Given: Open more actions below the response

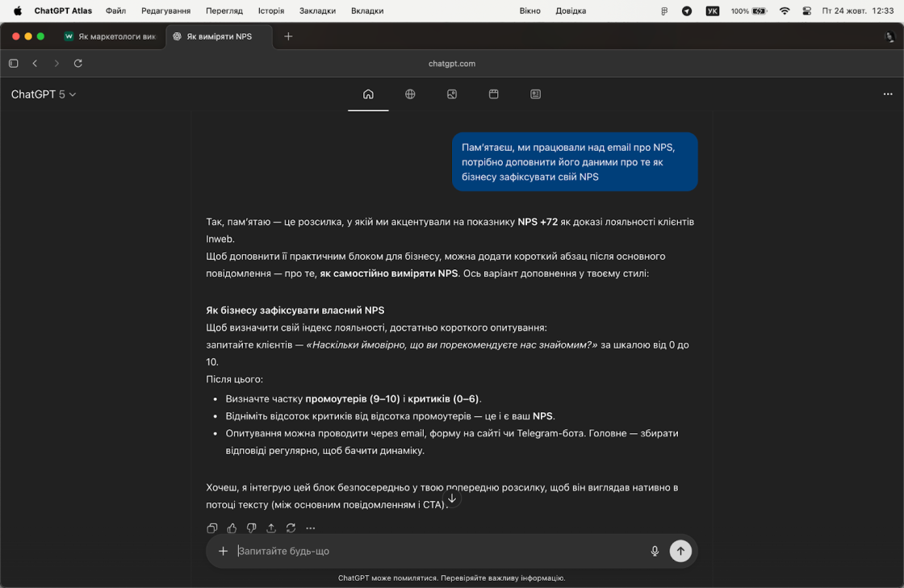Looking at the screenshot, I should pyautogui.click(x=311, y=528).
